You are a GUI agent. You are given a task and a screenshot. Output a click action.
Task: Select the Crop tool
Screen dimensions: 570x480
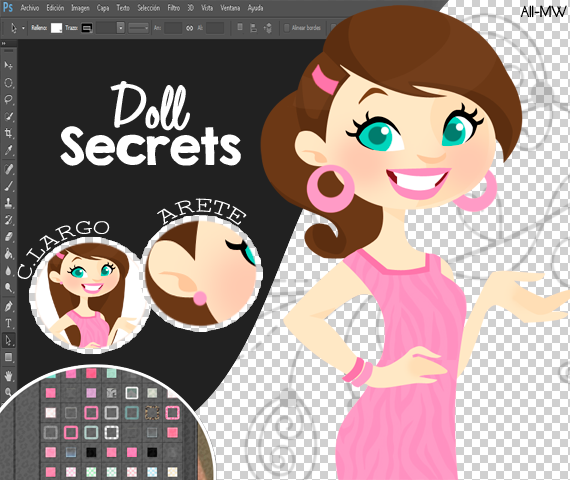click(x=8, y=133)
